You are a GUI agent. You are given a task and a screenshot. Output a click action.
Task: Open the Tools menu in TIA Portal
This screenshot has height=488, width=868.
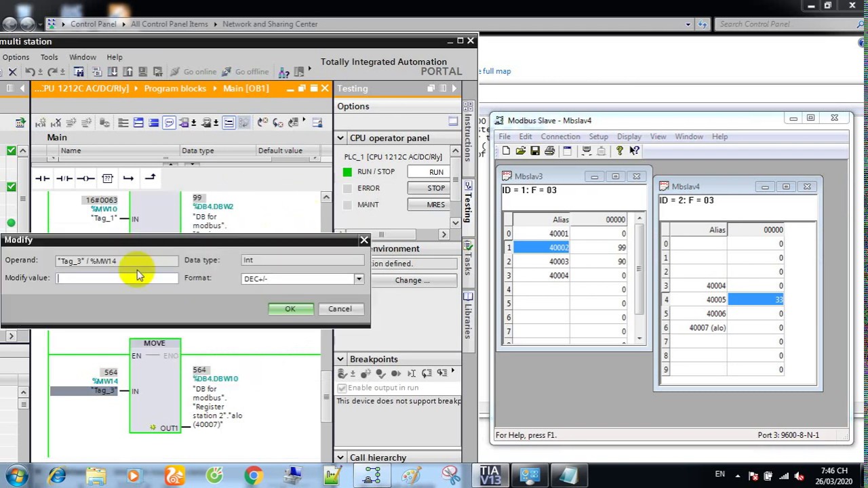pos(49,58)
